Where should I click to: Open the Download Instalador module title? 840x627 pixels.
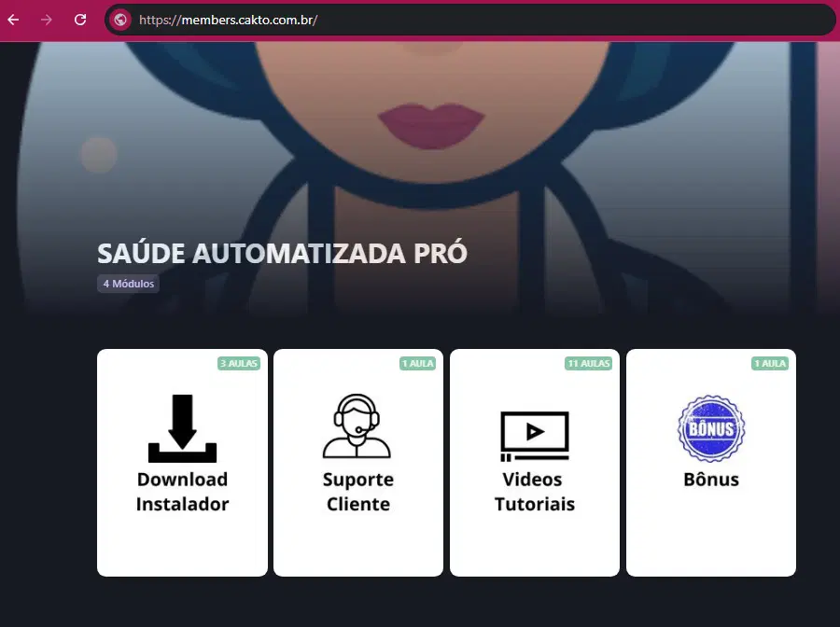tap(182, 492)
